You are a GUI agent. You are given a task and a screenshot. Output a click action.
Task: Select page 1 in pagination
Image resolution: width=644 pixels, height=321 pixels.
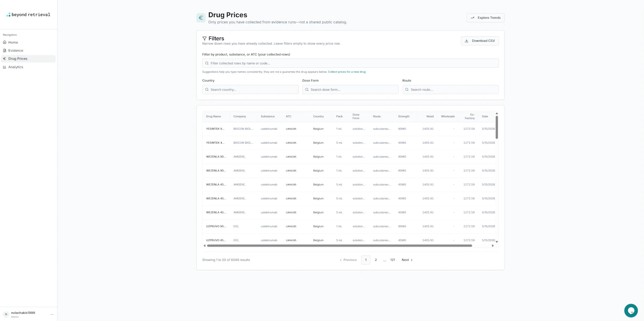pyautogui.click(x=365, y=260)
